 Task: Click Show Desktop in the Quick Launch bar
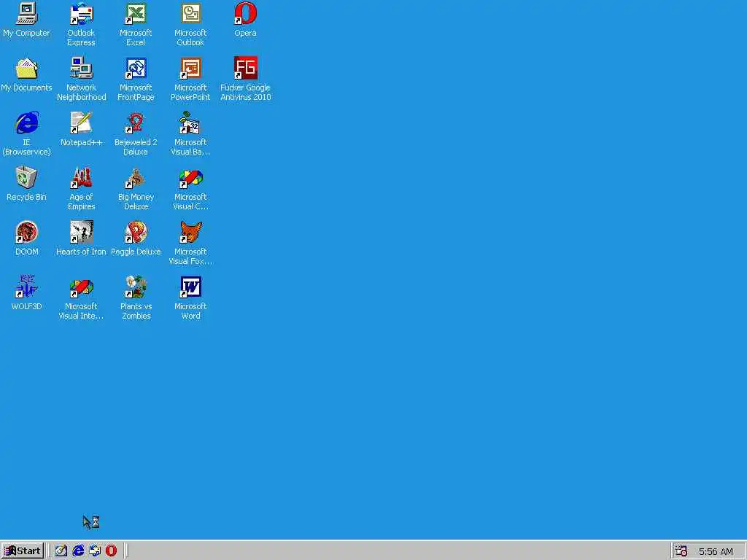(61, 551)
